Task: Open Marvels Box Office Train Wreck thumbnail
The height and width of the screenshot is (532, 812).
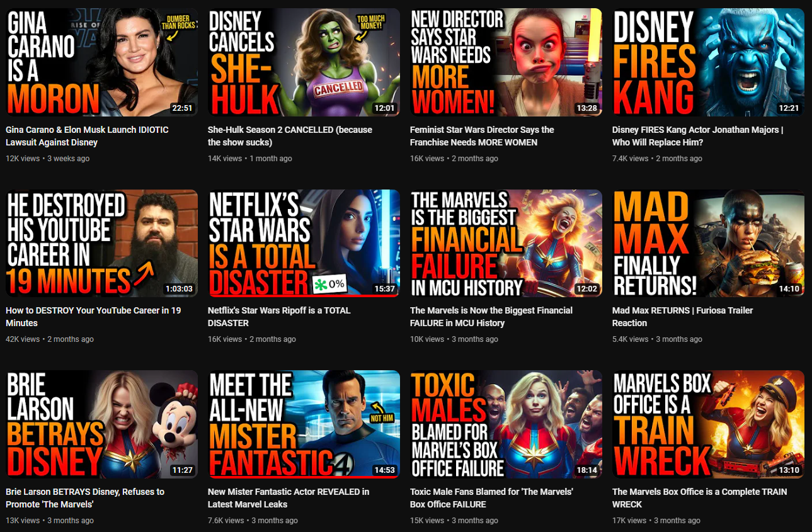Action: pos(708,424)
